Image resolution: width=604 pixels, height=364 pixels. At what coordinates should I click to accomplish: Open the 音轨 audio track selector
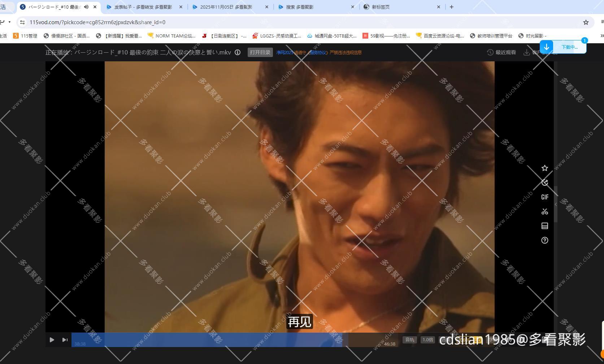409,339
